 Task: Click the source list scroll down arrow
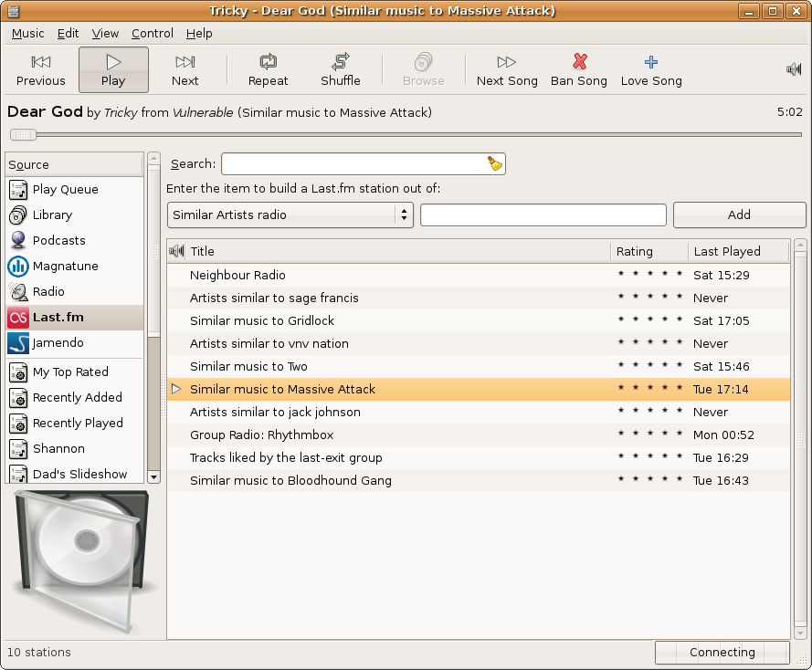(153, 477)
